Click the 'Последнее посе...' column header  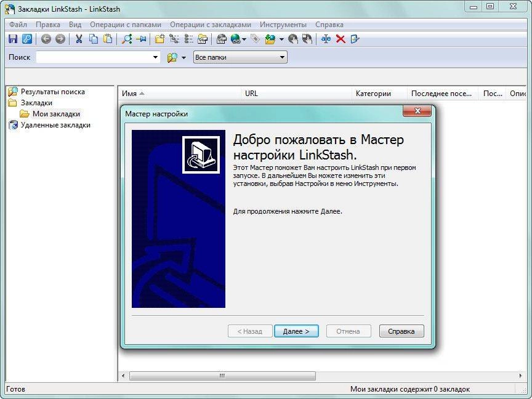tap(443, 94)
